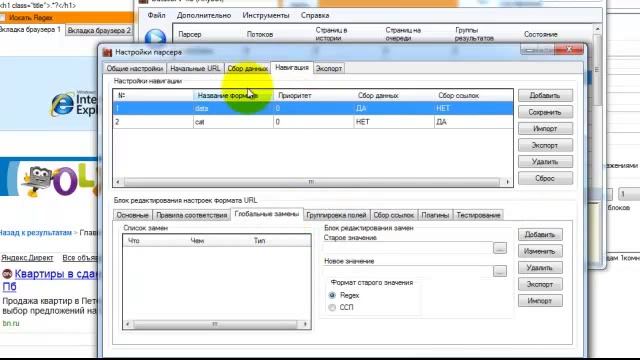Select Глобальные замены sub-tab
The height and width of the screenshot is (360, 640).
(x=267, y=214)
